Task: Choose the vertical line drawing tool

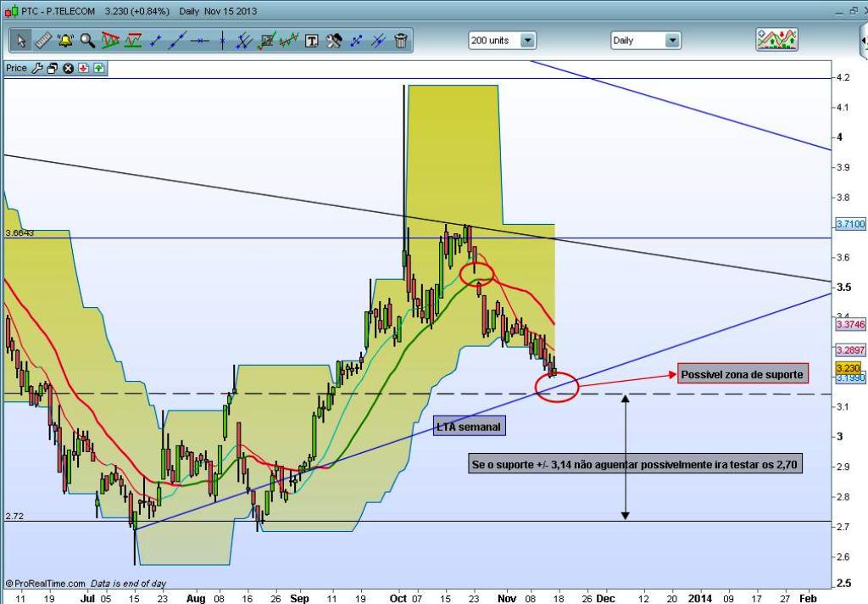Action: [222, 41]
